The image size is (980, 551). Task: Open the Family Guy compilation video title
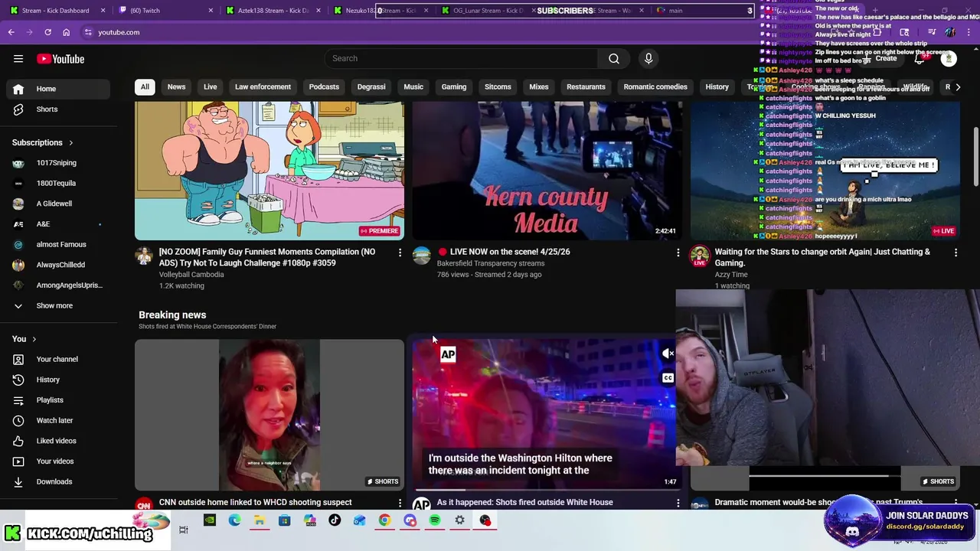point(268,257)
